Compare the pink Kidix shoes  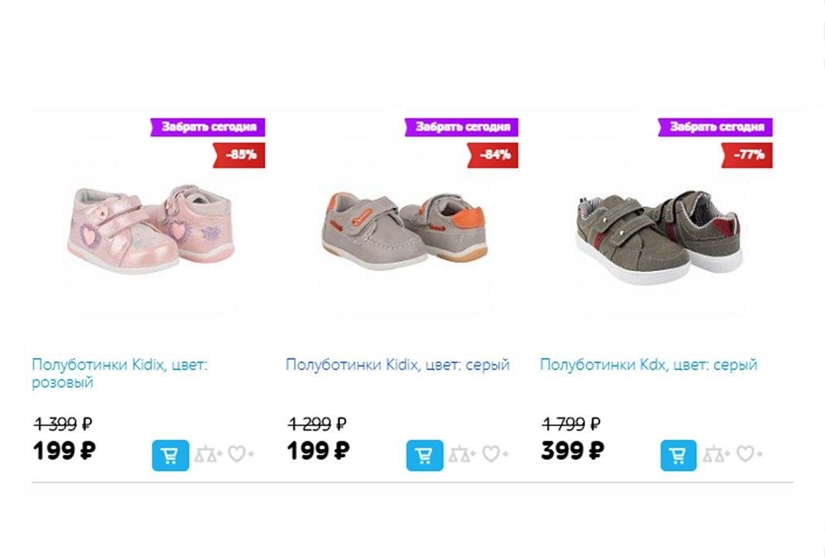[x=208, y=455]
